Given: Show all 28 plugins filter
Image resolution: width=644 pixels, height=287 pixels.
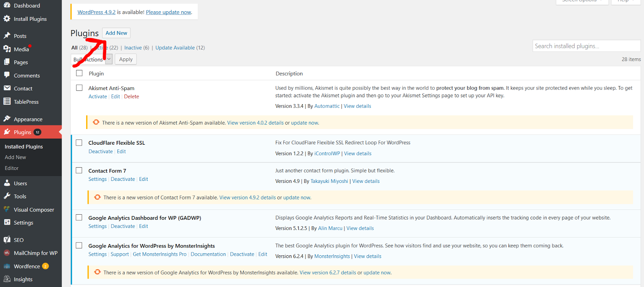Looking at the screenshot, I should 79,48.
